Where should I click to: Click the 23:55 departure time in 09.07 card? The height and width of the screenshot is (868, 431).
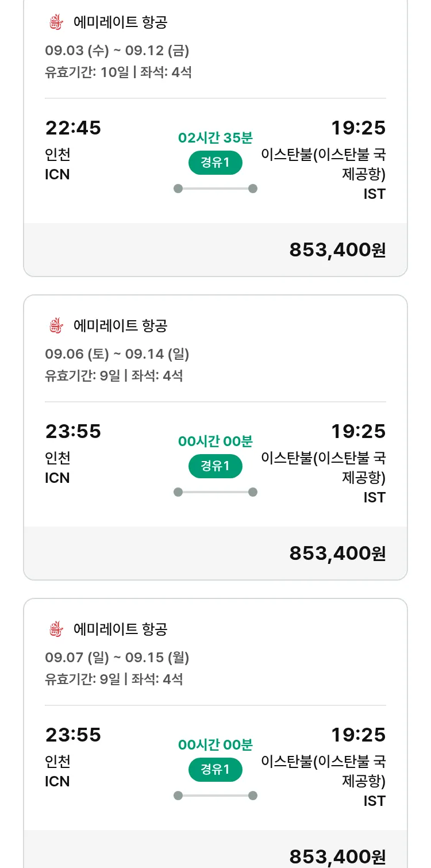pos(73,735)
